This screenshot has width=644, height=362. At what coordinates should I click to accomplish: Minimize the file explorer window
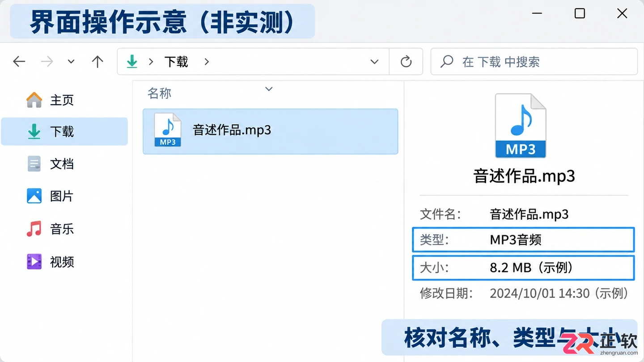[x=537, y=13]
